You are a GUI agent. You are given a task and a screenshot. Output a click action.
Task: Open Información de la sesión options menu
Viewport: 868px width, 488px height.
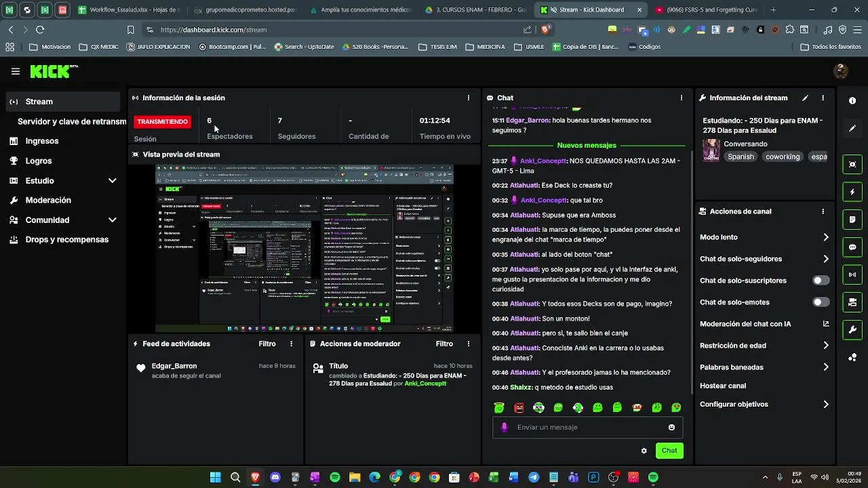tap(468, 98)
